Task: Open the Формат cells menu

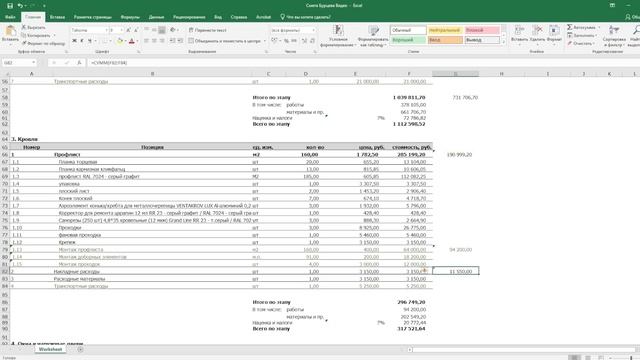Action: click(554, 34)
